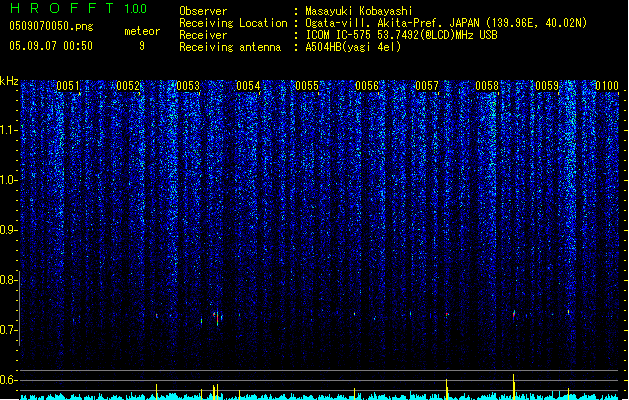Click the 0.7 kHz axis tick label
The image size is (629, 400).
point(8,330)
